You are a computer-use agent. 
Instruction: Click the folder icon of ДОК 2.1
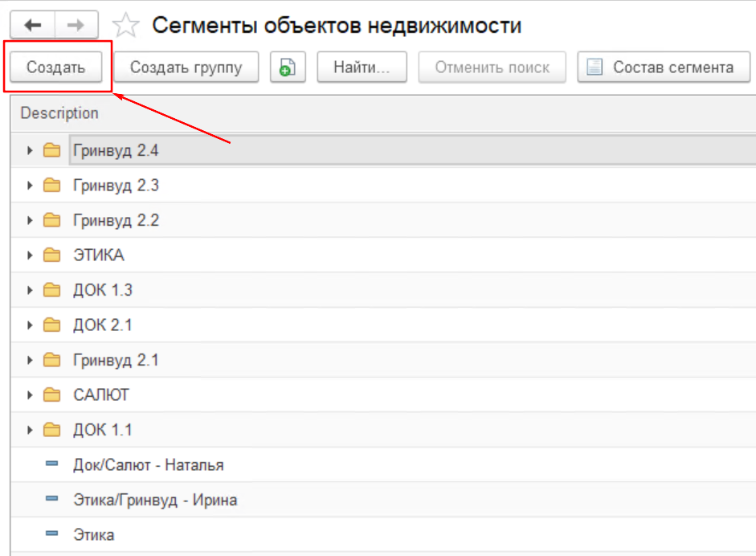coord(52,325)
